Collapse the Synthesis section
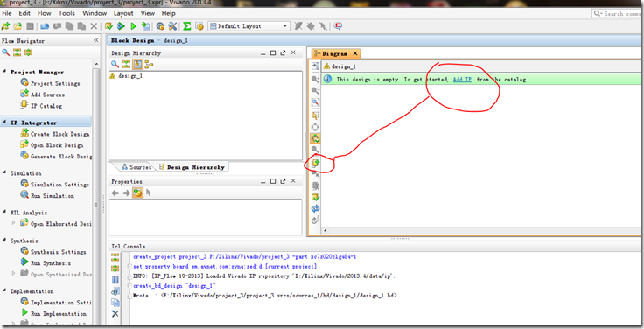 click(x=4, y=241)
